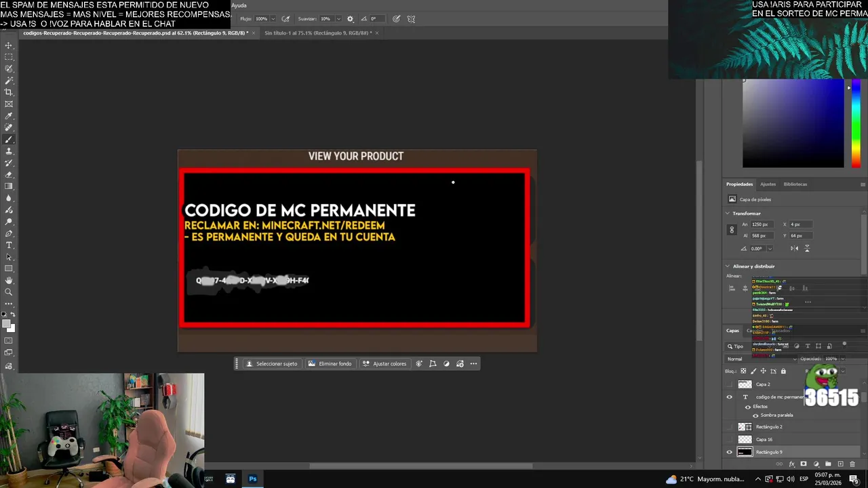Select the Rectangle shape tool
The height and width of the screenshot is (488, 868).
click(x=9, y=268)
